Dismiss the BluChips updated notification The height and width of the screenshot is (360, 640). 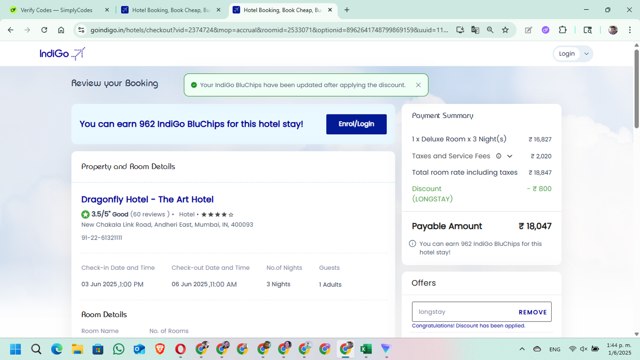tap(418, 85)
